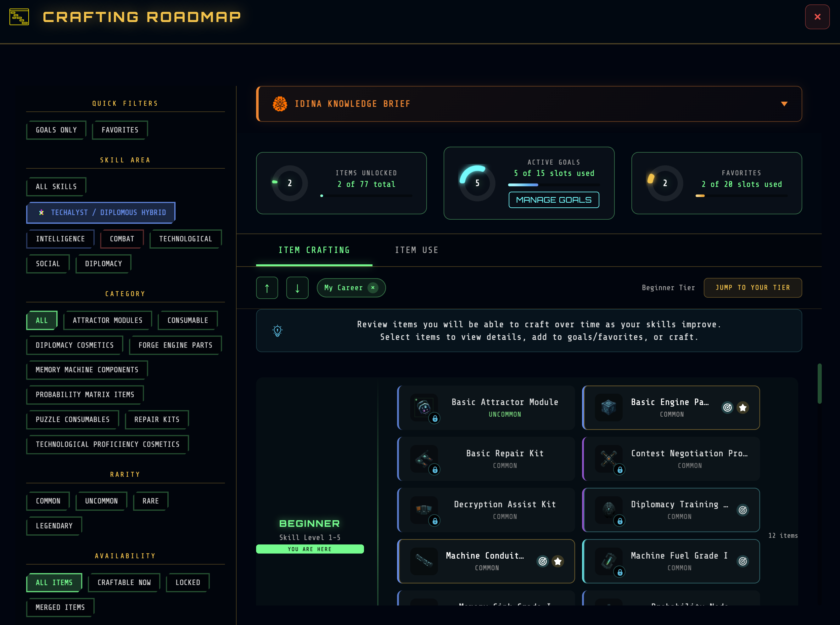Toggle the Favorites quick filter

click(120, 130)
